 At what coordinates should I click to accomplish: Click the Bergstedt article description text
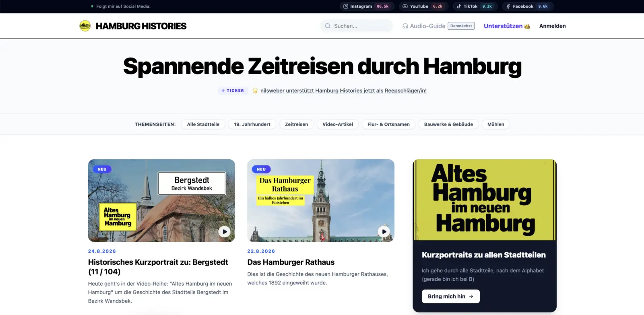pos(160,292)
